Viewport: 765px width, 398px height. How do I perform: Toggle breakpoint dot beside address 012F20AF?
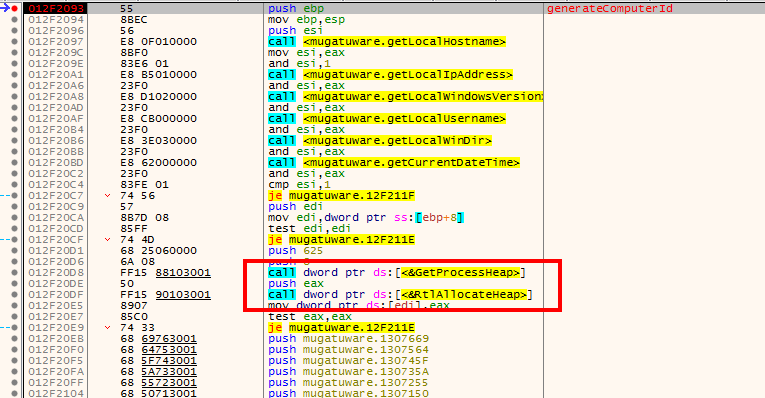tap(15, 119)
